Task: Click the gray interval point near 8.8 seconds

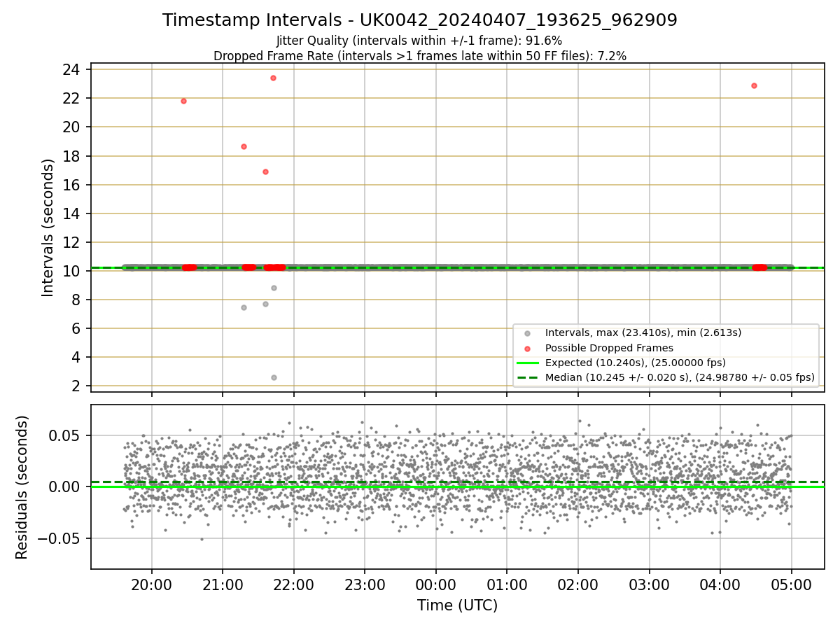Action: pyautogui.click(x=274, y=288)
